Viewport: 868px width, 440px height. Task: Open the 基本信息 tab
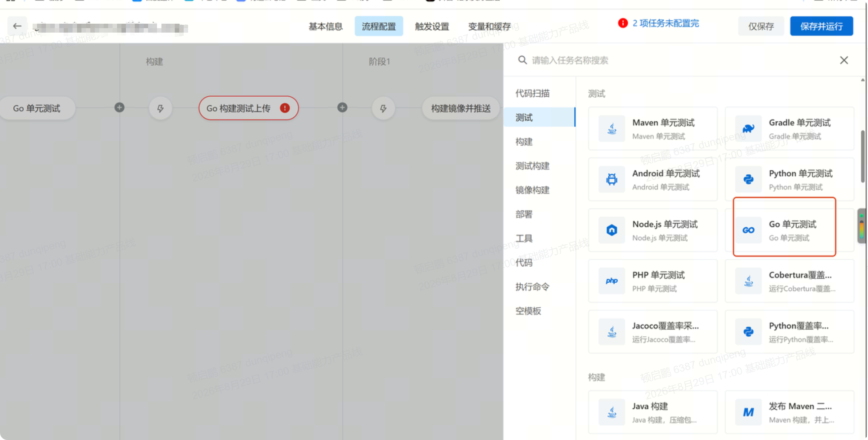click(325, 26)
